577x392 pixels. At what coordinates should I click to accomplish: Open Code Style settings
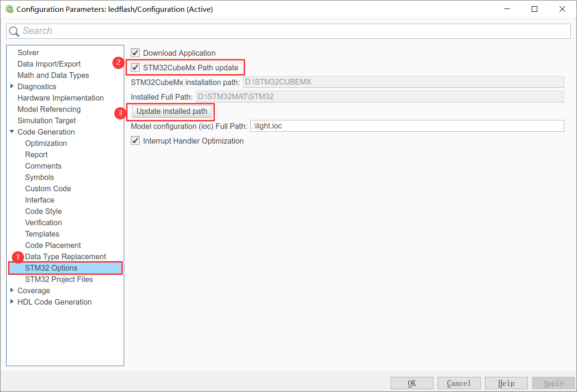click(43, 211)
